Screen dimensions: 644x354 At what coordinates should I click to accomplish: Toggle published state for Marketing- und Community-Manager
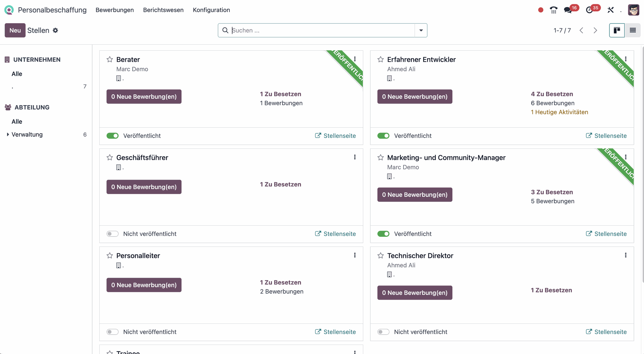click(383, 234)
